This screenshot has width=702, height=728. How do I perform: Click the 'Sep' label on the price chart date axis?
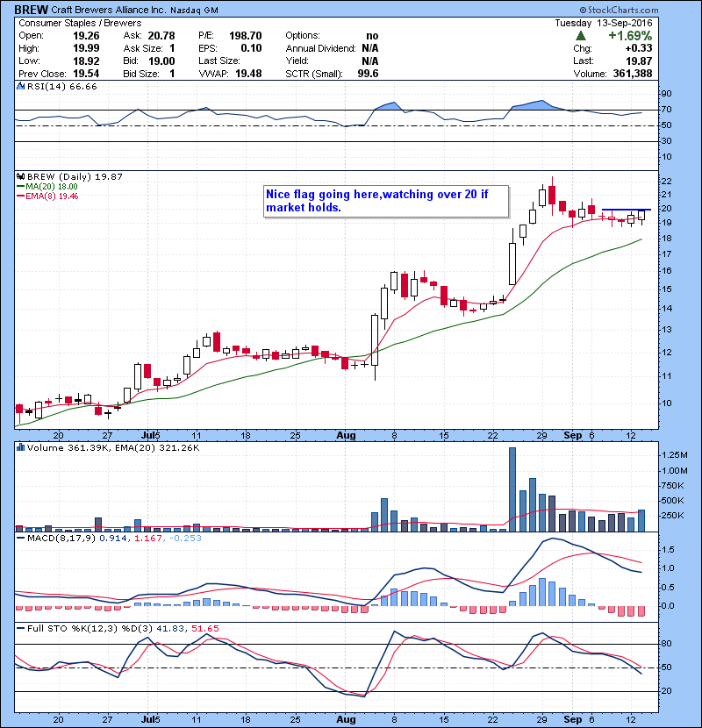(572, 436)
